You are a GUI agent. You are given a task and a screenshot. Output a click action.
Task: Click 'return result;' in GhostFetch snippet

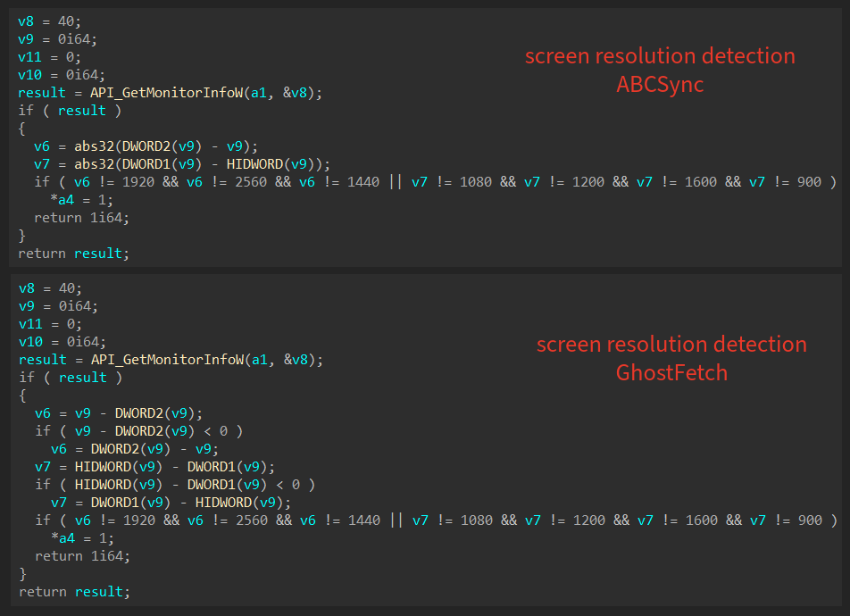tap(75, 592)
